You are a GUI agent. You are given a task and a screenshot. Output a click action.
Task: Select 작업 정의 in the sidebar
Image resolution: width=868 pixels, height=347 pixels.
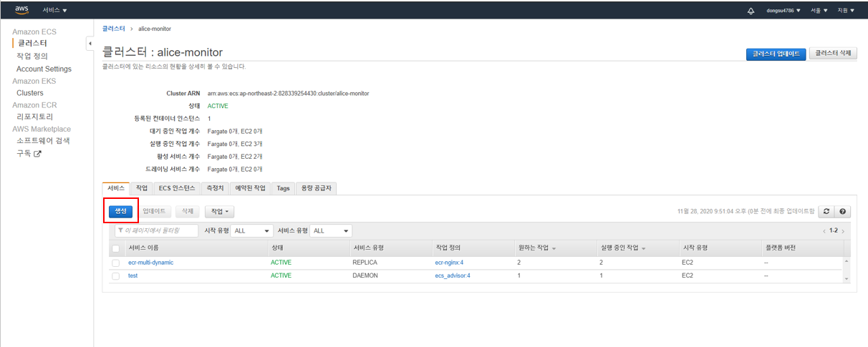[32, 56]
